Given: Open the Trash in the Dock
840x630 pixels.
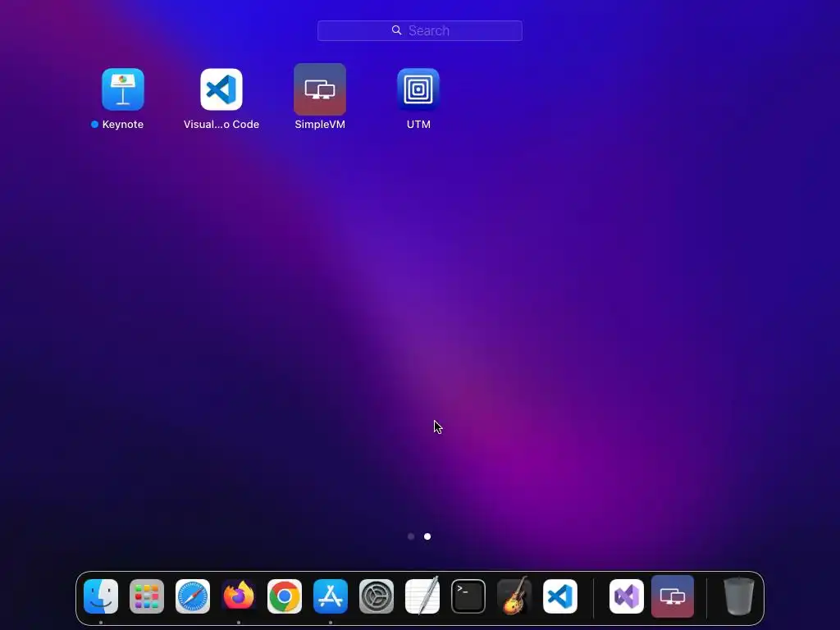Looking at the screenshot, I should coord(739,596).
